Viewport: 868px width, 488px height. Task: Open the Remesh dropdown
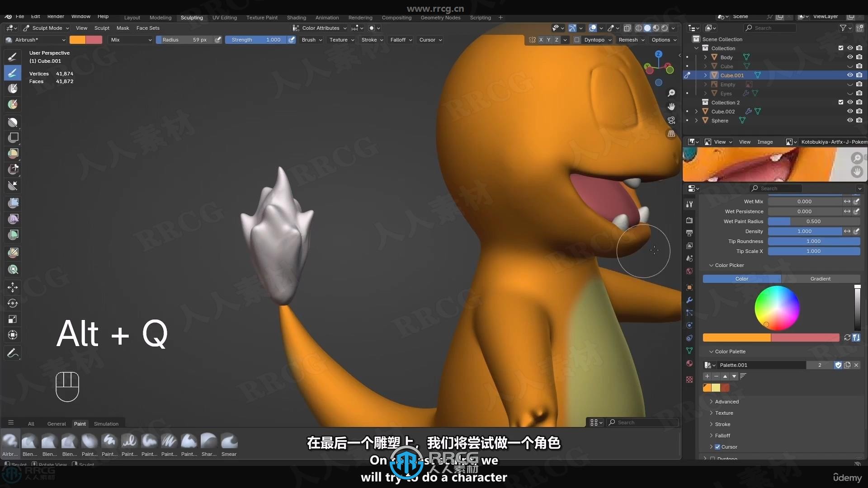[631, 40]
